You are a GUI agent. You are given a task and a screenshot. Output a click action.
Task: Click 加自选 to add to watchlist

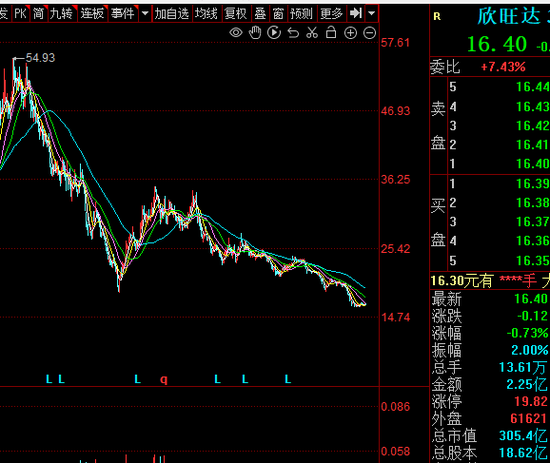[x=172, y=14]
